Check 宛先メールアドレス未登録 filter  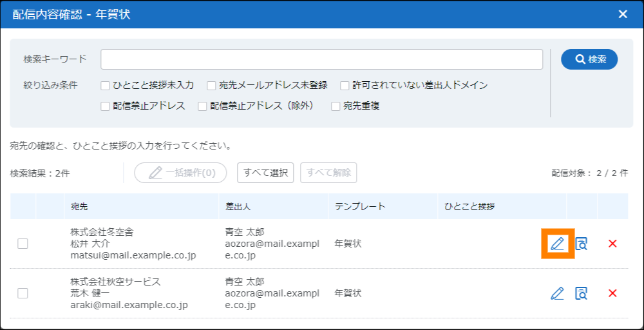coord(211,85)
